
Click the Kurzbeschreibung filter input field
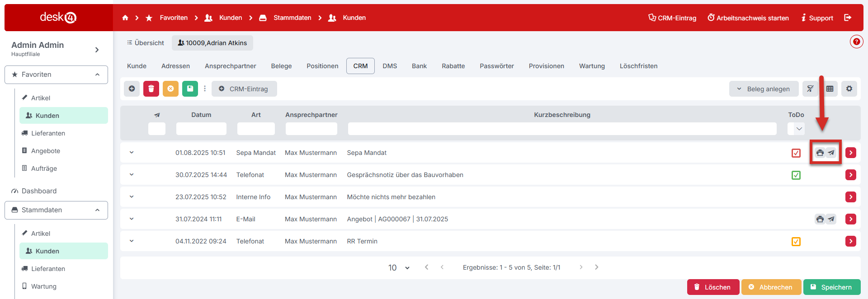tap(562, 129)
